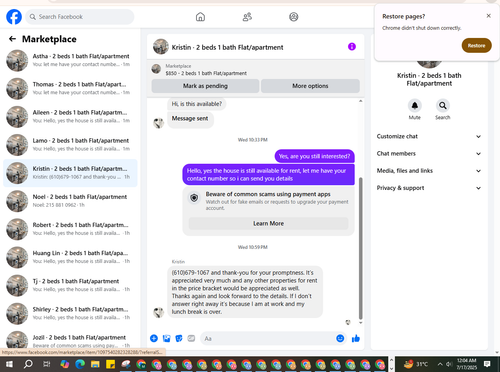The image size is (500, 372).
Task: Open the emoji picker smiley
Action: pyautogui.click(x=340, y=338)
